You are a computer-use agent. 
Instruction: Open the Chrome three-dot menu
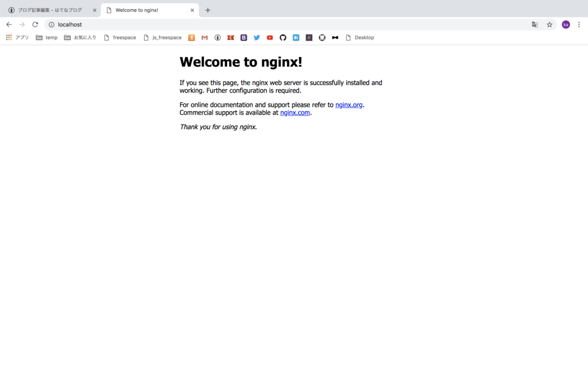579,24
